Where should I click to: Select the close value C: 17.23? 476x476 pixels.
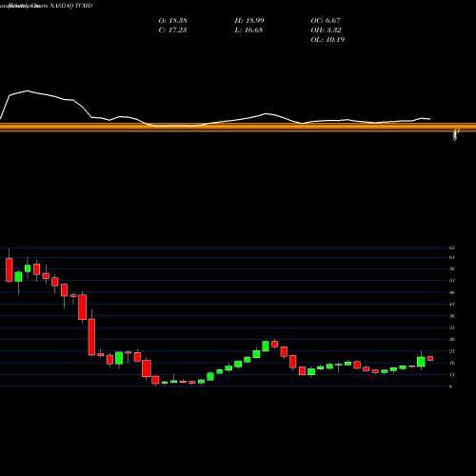pyautogui.click(x=172, y=30)
